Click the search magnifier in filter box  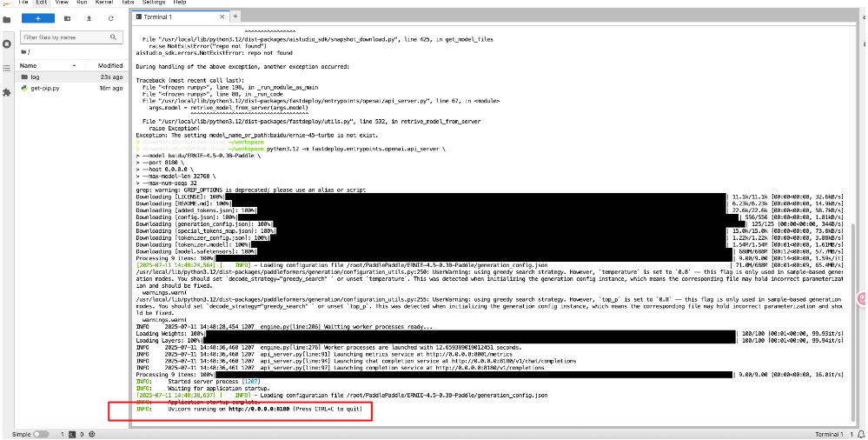(x=114, y=37)
